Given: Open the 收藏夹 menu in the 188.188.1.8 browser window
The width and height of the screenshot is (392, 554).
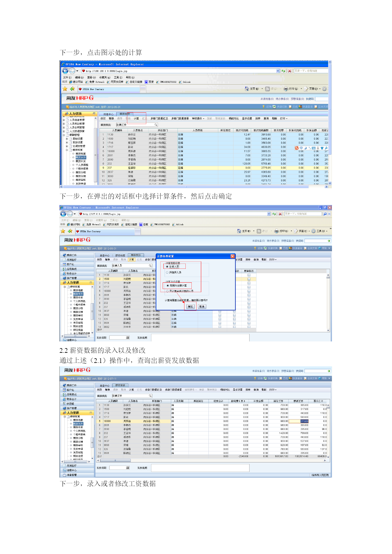Looking at the screenshot, I should click(105, 77).
